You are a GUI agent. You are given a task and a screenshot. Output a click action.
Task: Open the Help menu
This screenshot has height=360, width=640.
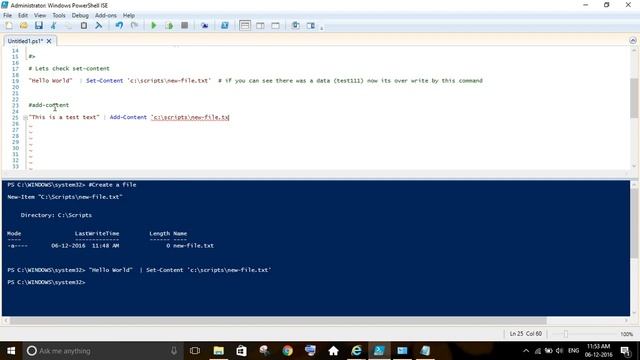[x=129, y=16]
